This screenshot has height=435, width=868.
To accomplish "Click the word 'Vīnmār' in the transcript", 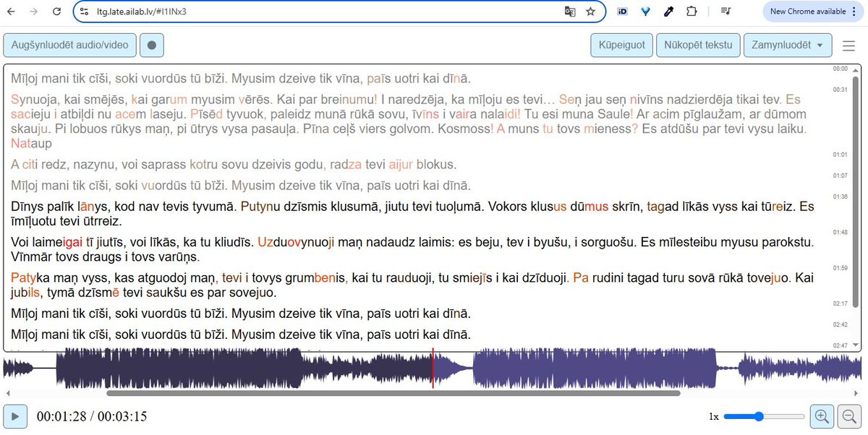I will tap(32, 257).
